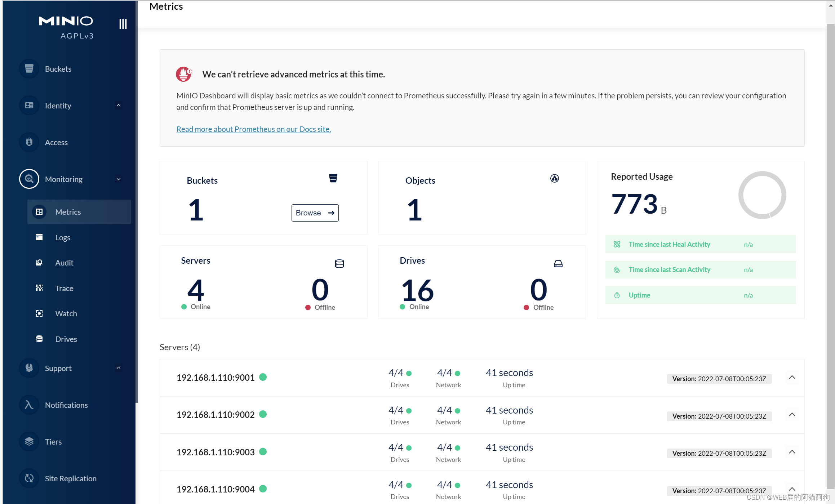The image size is (835, 504).
Task: Click the Trace icon in submenu
Action: [39, 288]
